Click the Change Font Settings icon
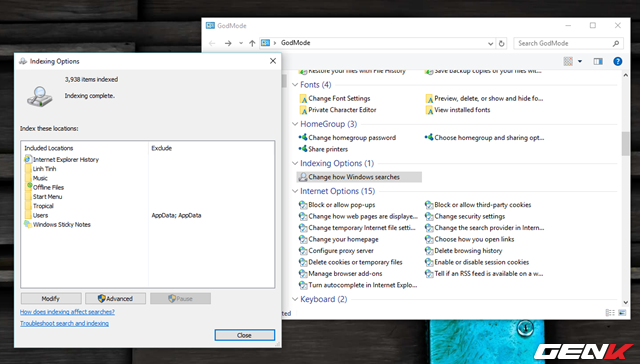This screenshot has height=364, width=640. pos(303,98)
